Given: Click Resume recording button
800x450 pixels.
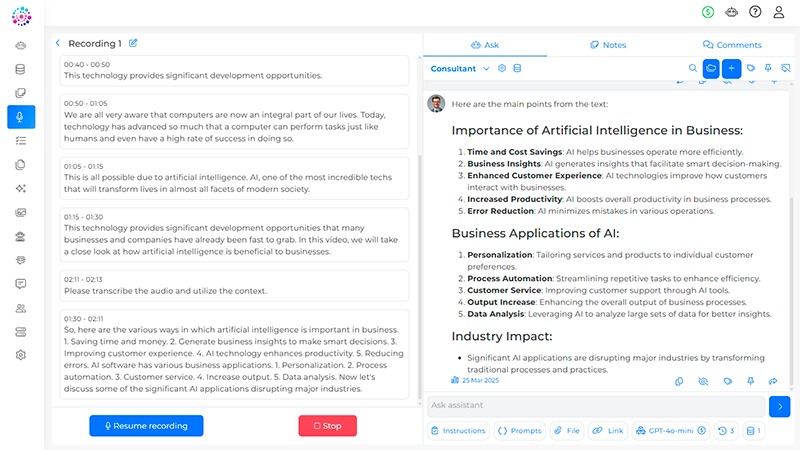Looking at the screenshot, I should click(x=146, y=426).
